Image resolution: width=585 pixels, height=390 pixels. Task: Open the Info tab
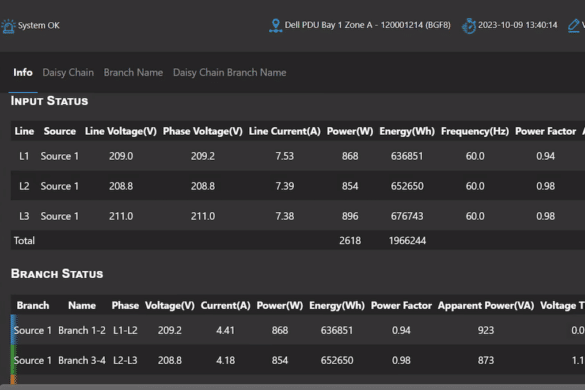(23, 72)
